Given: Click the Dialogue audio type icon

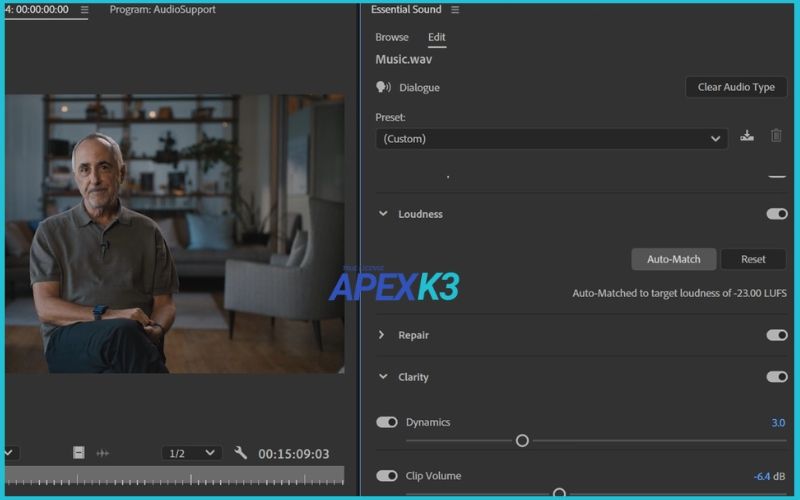Looking at the screenshot, I should (x=382, y=87).
